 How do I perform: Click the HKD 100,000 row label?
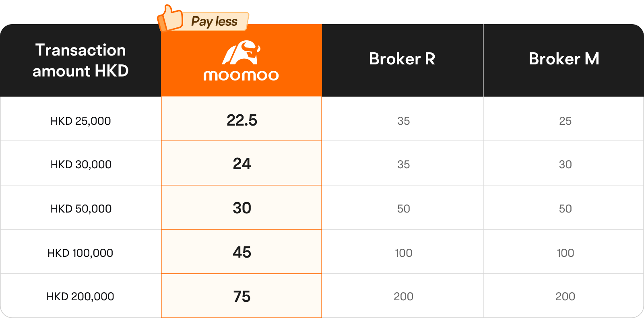(80, 253)
